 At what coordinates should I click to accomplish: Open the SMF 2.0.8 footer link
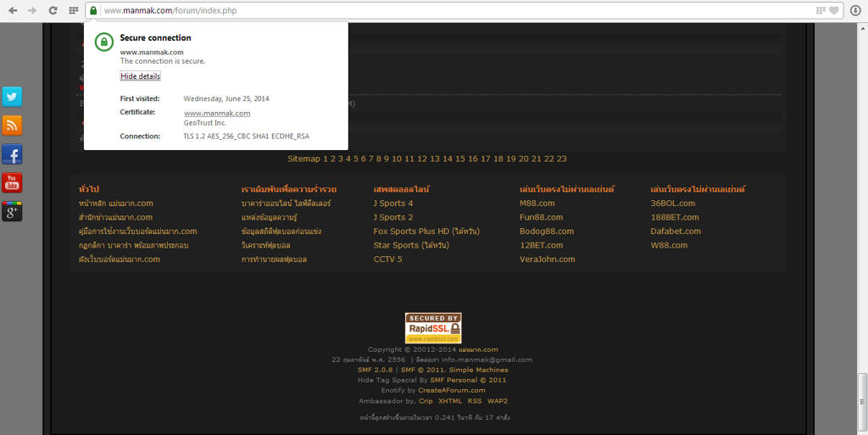[x=376, y=370]
